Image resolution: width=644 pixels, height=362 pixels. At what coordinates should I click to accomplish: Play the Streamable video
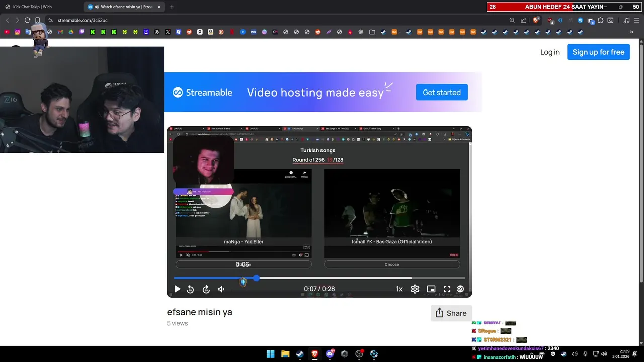[177, 289]
